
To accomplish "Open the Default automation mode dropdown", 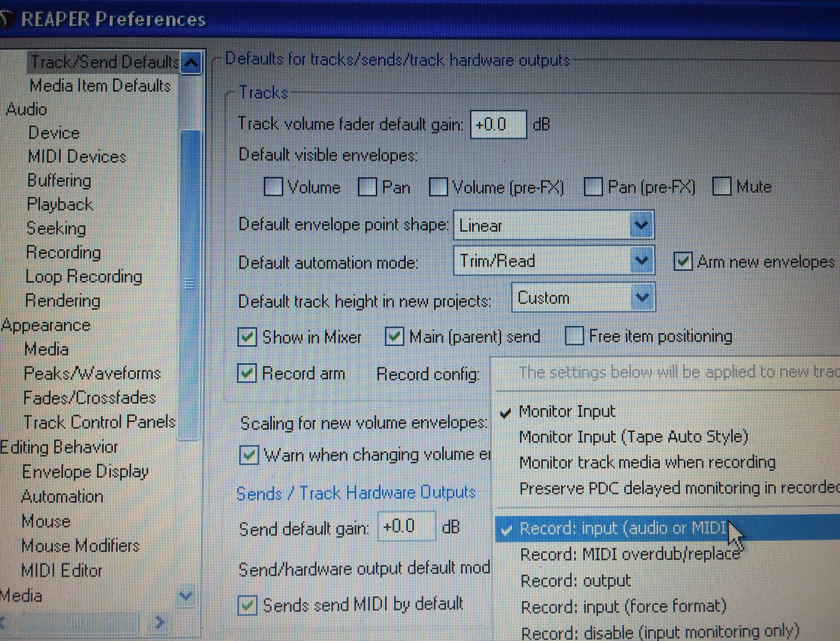I will pyautogui.click(x=641, y=261).
